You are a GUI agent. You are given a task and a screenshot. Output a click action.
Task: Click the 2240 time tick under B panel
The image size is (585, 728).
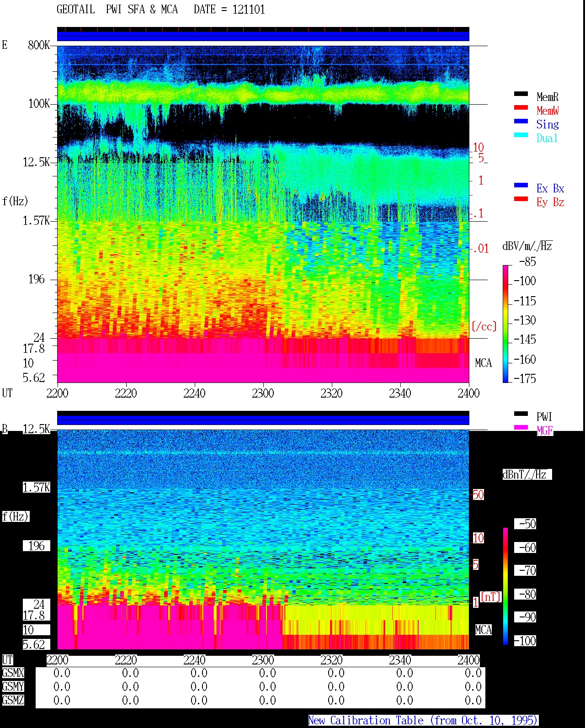coord(194,660)
